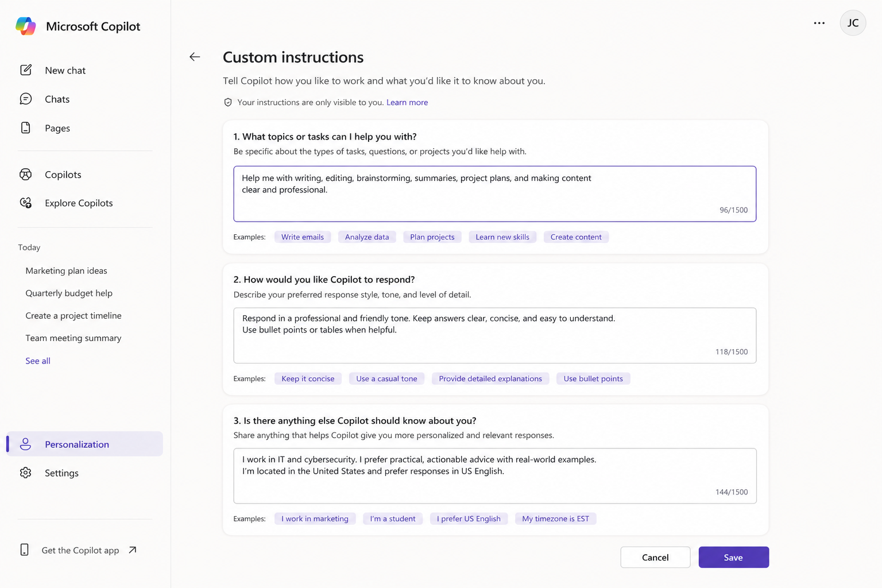Open the JC account avatar
The width and height of the screenshot is (882, 588).
coord(853,23)
